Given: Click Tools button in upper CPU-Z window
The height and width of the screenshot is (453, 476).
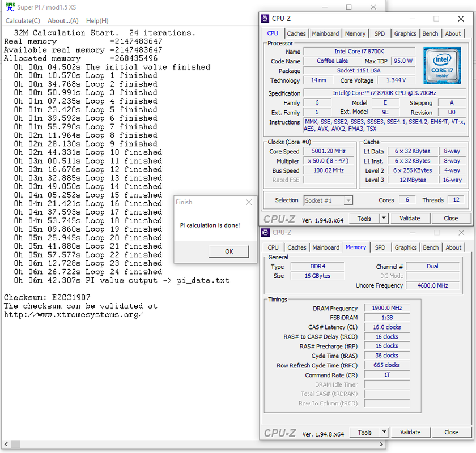Looking at the screenshot, I should pyautogui.click(x=364, y=219).
